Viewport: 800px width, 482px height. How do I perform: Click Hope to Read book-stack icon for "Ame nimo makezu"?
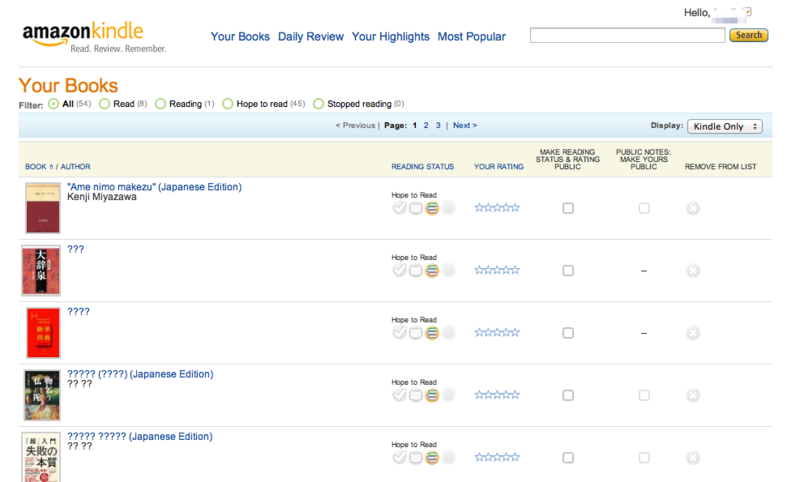(432, 208)
